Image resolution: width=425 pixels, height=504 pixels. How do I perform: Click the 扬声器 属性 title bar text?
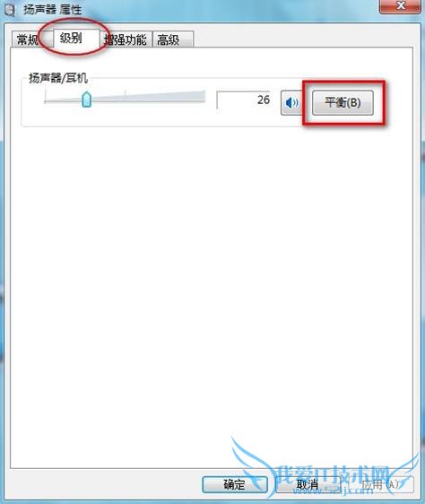tap(53, 10)
